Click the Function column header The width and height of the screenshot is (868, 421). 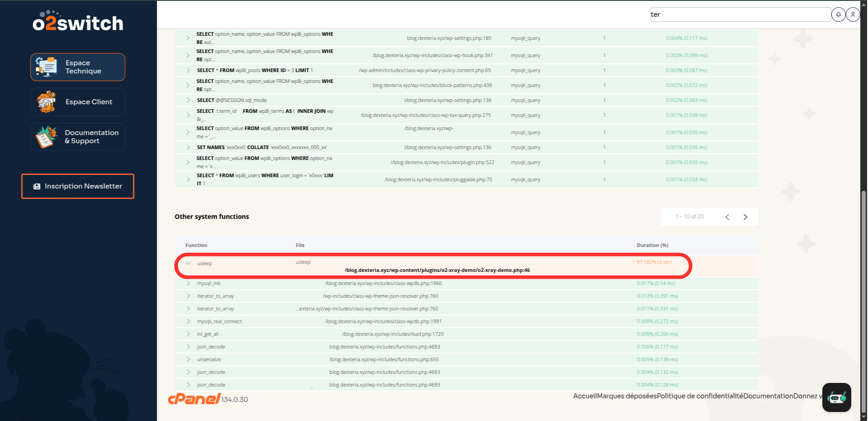[x=196, y=245]
